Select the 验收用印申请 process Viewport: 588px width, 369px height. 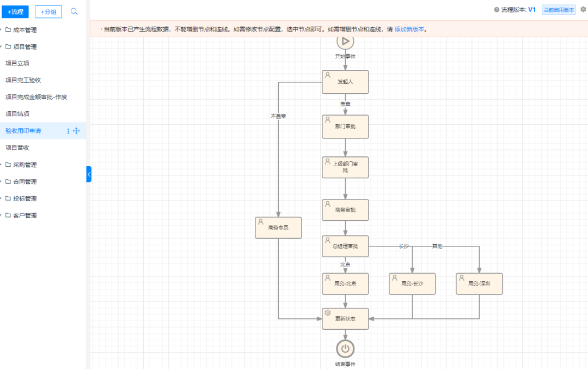(23, 131)
